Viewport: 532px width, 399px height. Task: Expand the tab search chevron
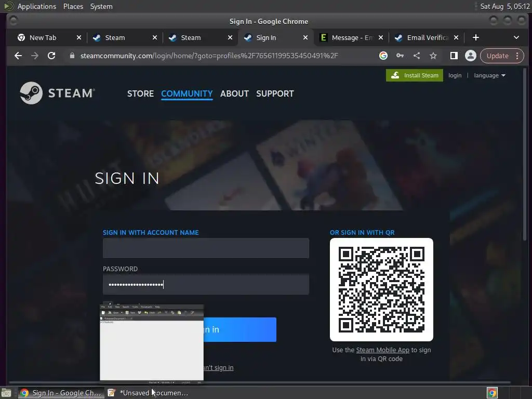516,37
